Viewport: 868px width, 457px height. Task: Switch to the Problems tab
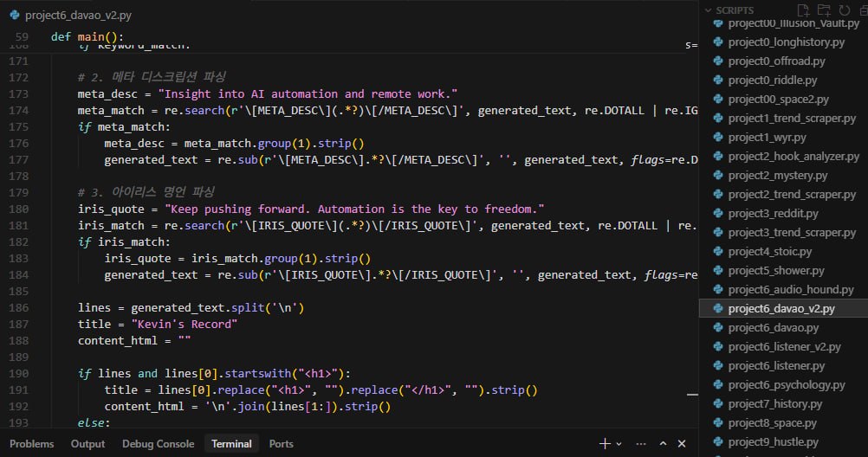click(x=31, y=444)
